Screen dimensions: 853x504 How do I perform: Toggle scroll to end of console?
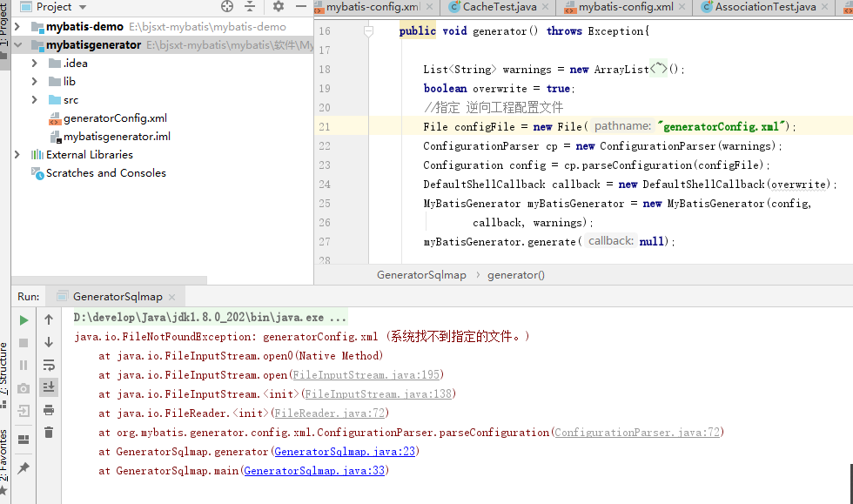(49, 387)
